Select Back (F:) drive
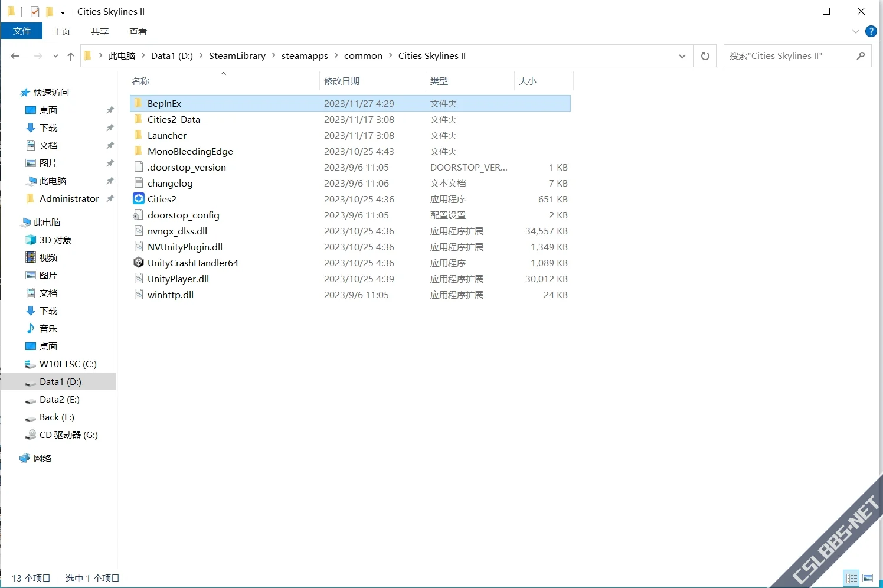Viewport: 883px width, 588px height. click(57, 417)
